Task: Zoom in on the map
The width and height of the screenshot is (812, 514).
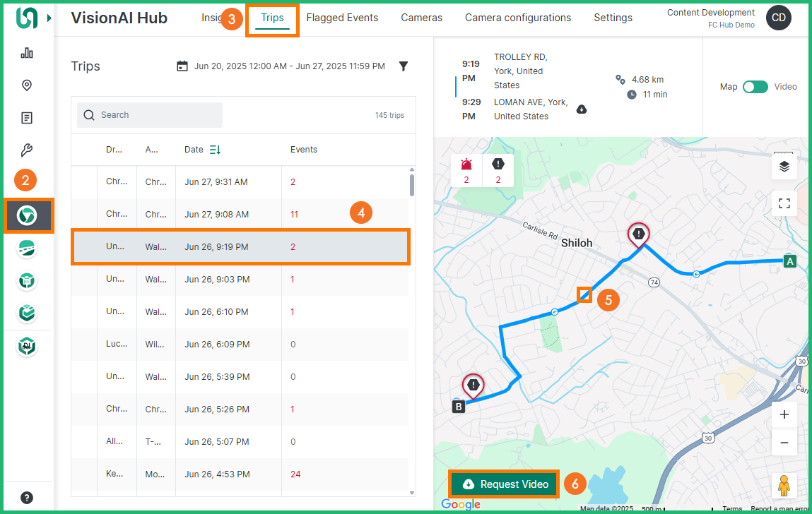Action: (x=784, y=415)
